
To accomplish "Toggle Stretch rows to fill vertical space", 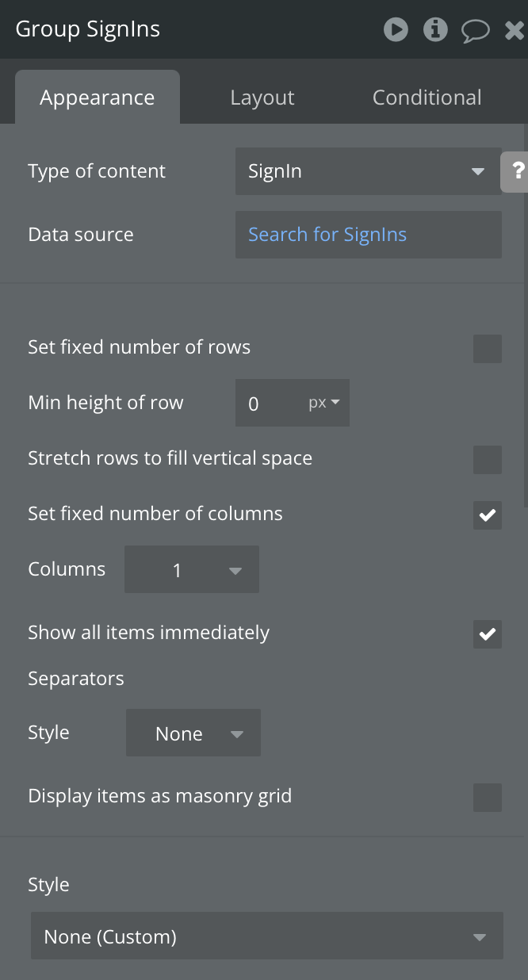I will (487, 460).
